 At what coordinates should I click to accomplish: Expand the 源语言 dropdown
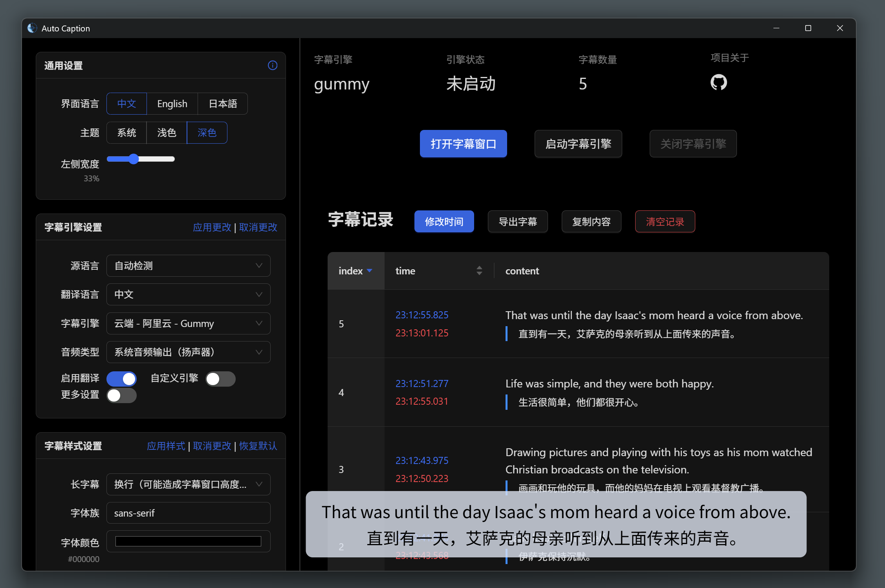[x=188, y=266]
